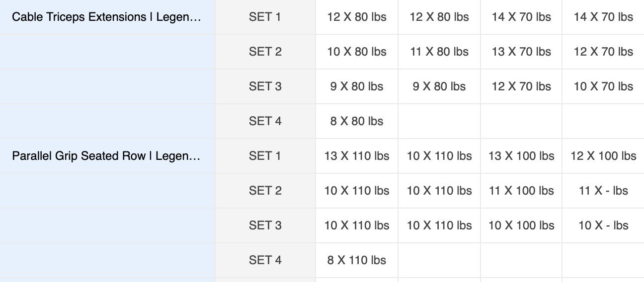The image size is (644, 282).
Task: Click the 13 X 110 lbs cell
Action: [357, 156]
